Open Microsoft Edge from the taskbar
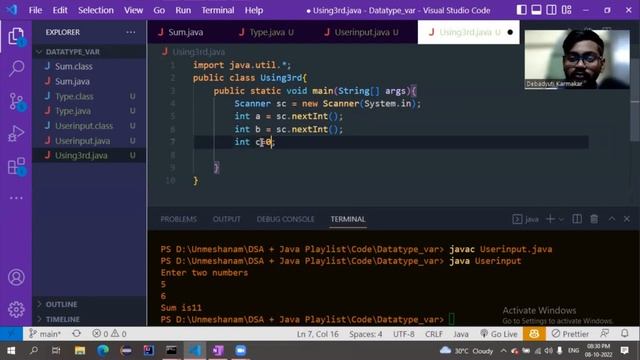The image size is (640, 360). [x=103, y=351]
